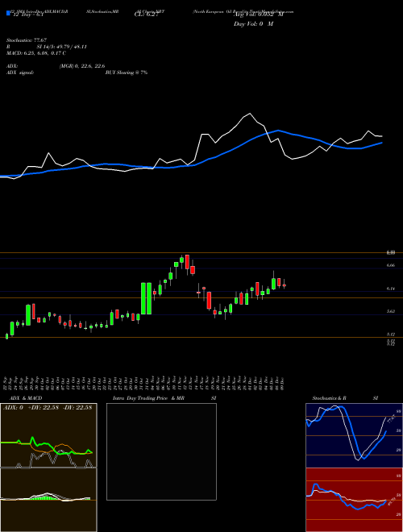
Task: Click the 'Stochastics: 77.67' reading
Action: tap(27, 40)
